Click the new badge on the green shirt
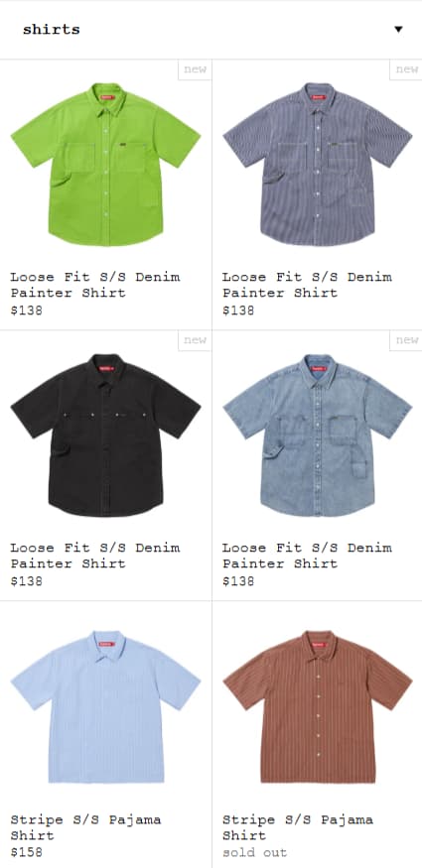Viewport: 422px width, 868px height. [x=195, y=69]
